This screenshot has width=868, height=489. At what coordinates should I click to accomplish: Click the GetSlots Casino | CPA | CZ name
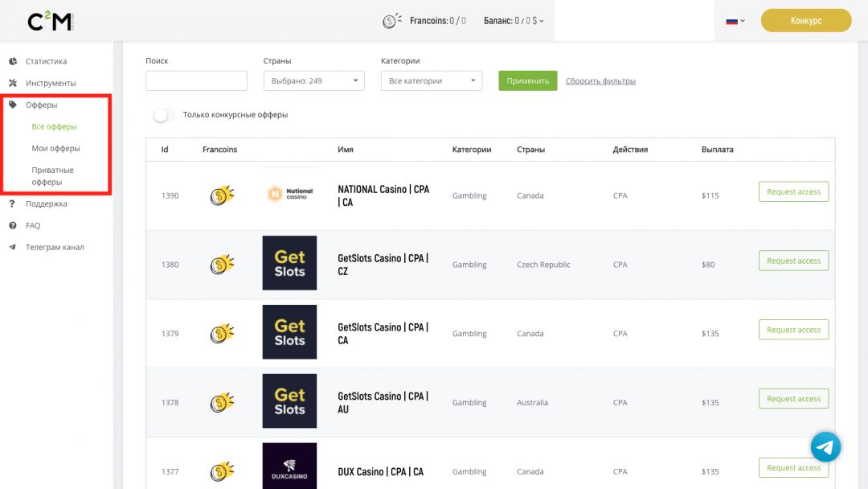click(x=383, y=265)
